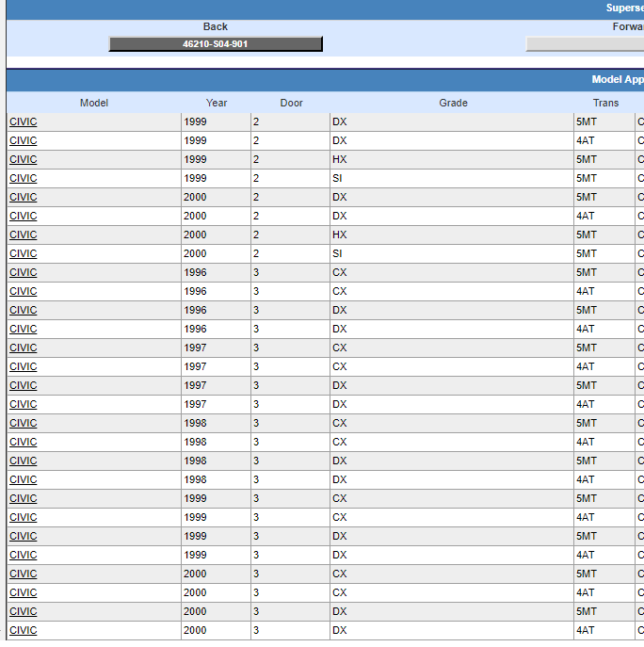Click the Grade column header
This screenshot has height=647, width=644.
pos(453,103)
